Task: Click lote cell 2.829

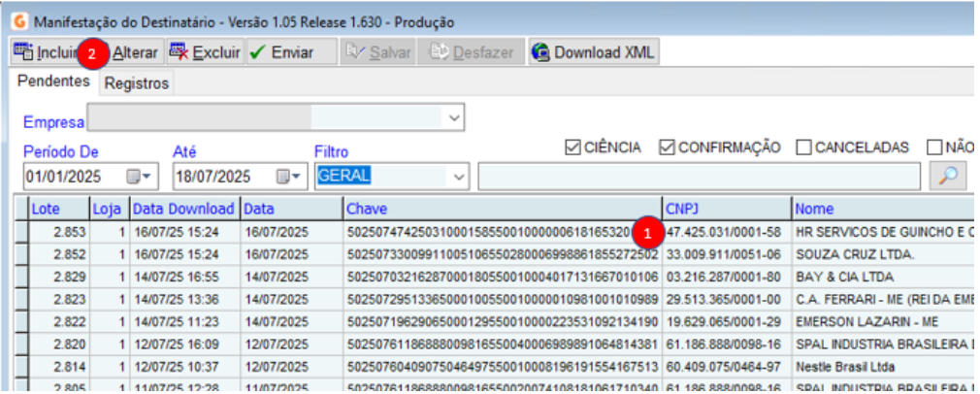Action: click(x=59, y=277)
